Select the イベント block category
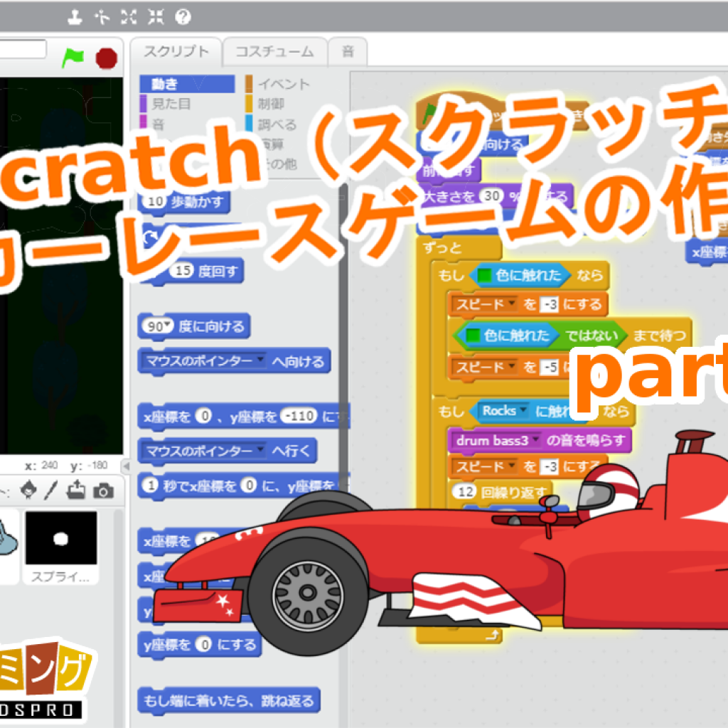Viewport: 728px width, 728px height. click(283, 84)
